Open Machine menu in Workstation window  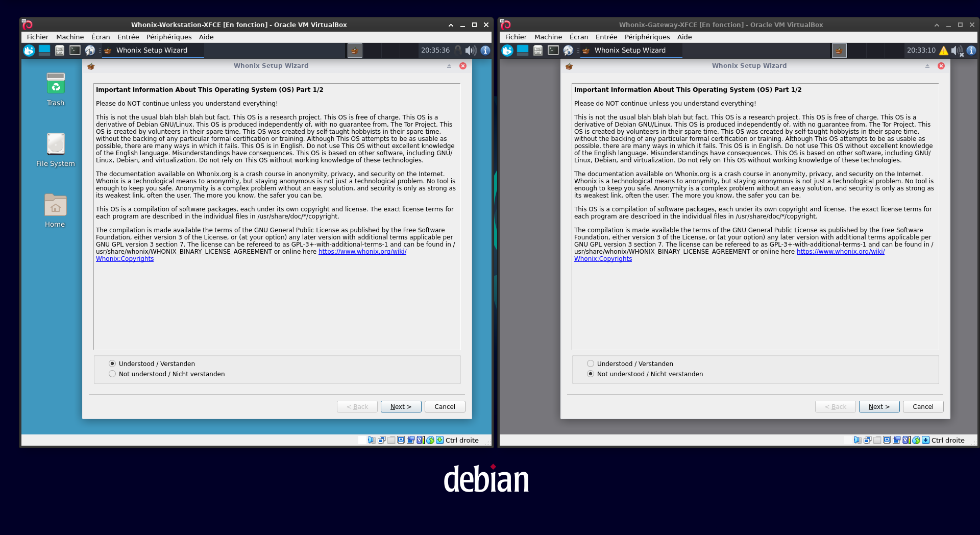click(x=70, y=37)
